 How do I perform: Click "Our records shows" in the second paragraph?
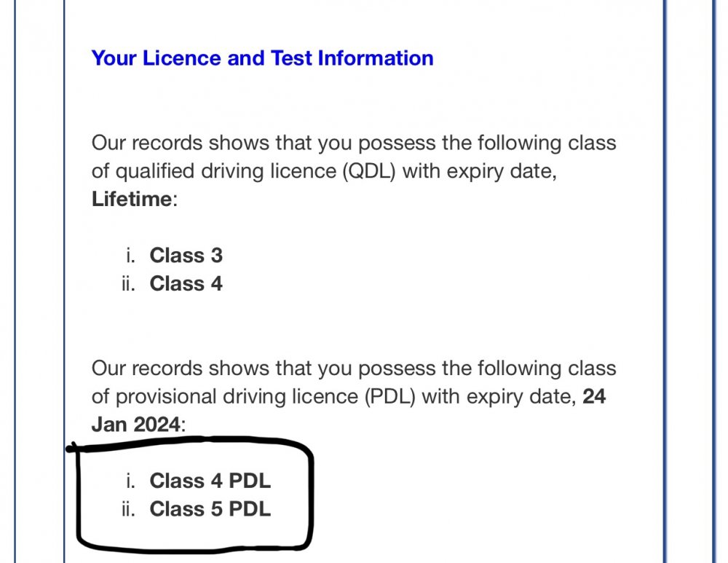pyautogui.click(x=180, y=369)
